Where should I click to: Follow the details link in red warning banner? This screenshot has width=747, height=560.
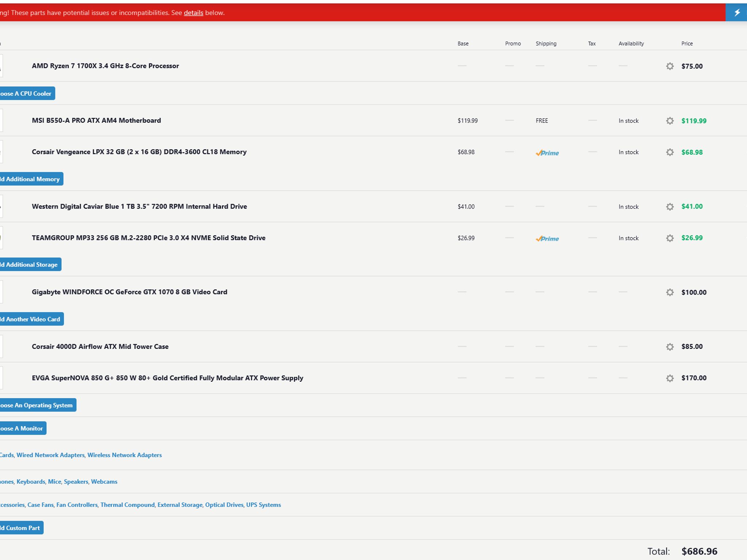(193, 13)
